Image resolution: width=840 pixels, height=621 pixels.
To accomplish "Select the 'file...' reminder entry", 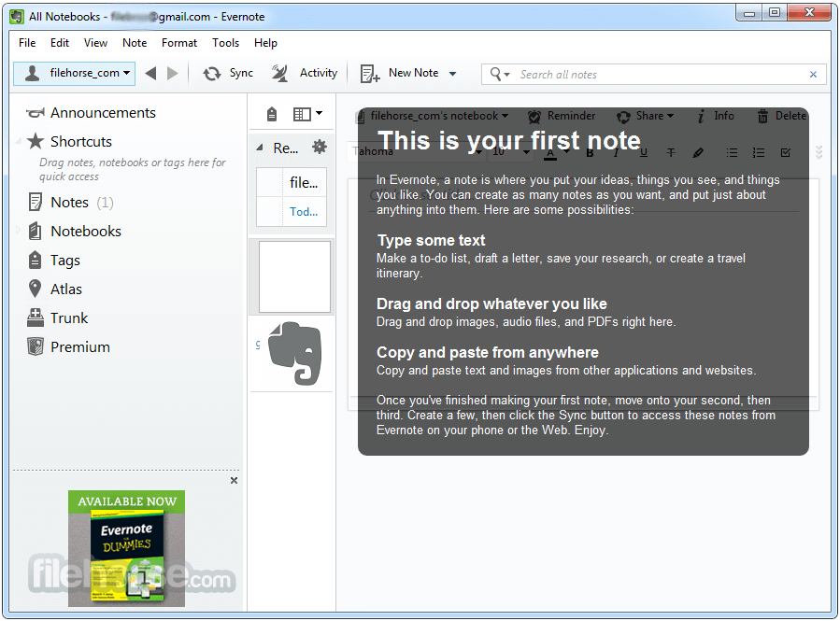I will pos(304,182).
